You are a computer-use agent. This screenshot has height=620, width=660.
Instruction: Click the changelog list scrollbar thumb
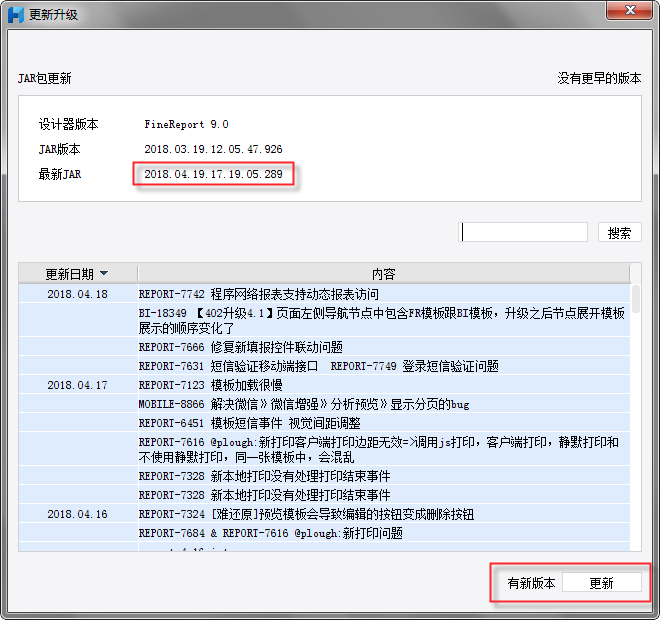[x=636, y=299]
